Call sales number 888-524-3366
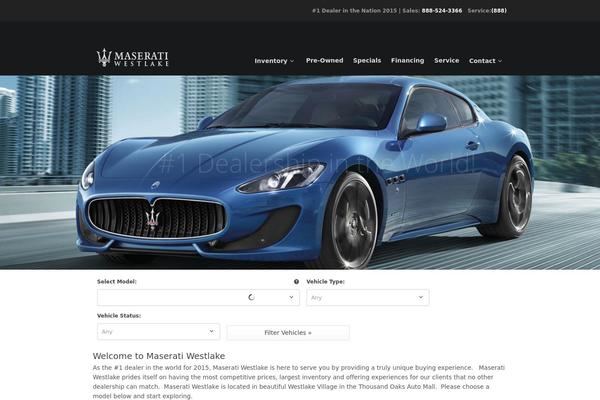The image size is (600, 400). point(442,11)
